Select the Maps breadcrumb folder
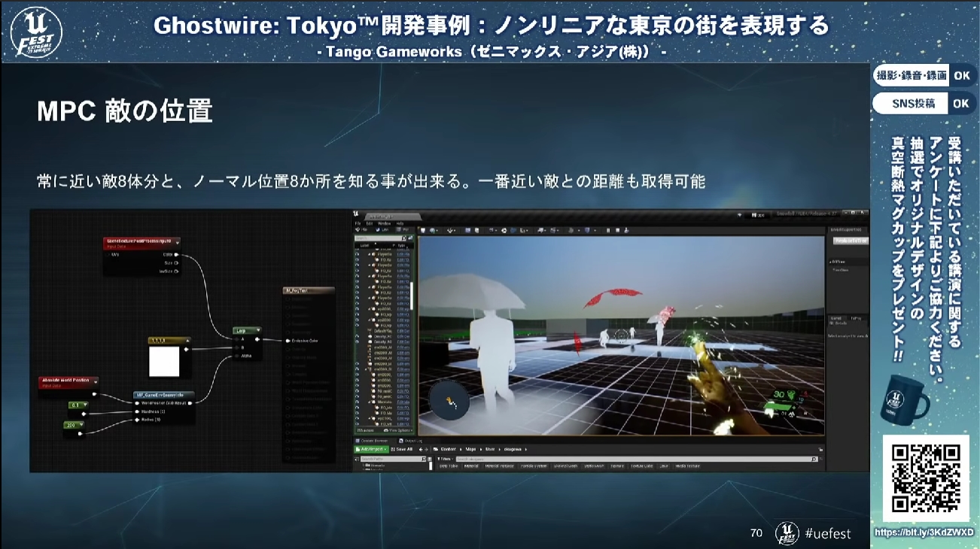The width and height of the screenshot is (980, 549). (x=470, y=449)
